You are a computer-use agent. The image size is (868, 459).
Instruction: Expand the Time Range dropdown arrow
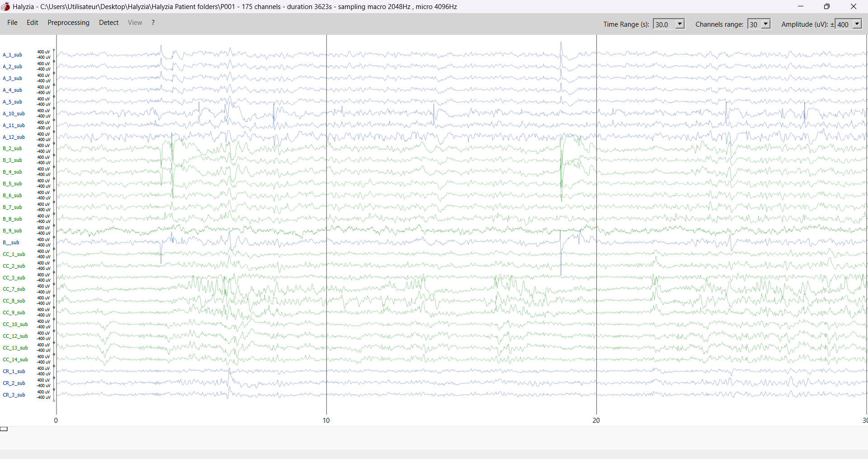(x=680, y=24)
